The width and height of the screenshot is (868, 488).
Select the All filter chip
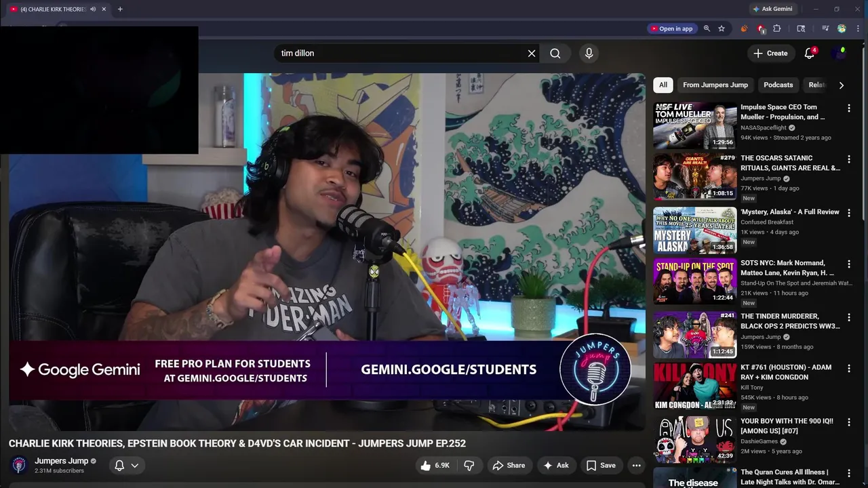point(663,85)
